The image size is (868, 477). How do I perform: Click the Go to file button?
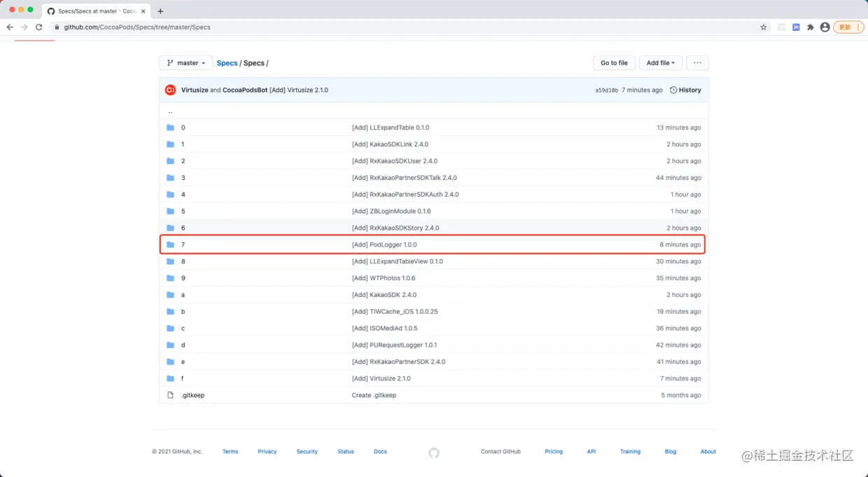[614, 63]
